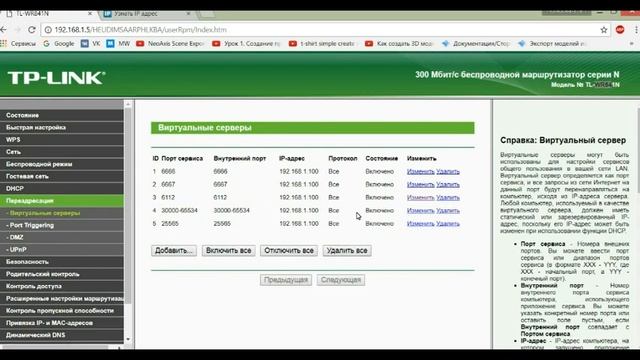Open the UPnP submenu
Screen dimensions: 640x360
point(62,249)
